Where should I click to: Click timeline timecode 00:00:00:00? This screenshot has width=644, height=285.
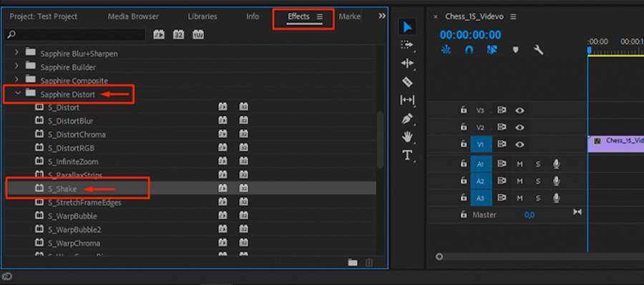(470, 35)
